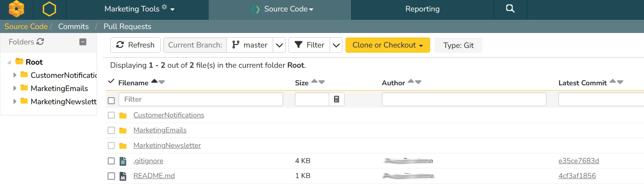Click the yellow hexagon icon in header
Screen dimensions: 644x186
pos(50,9)
